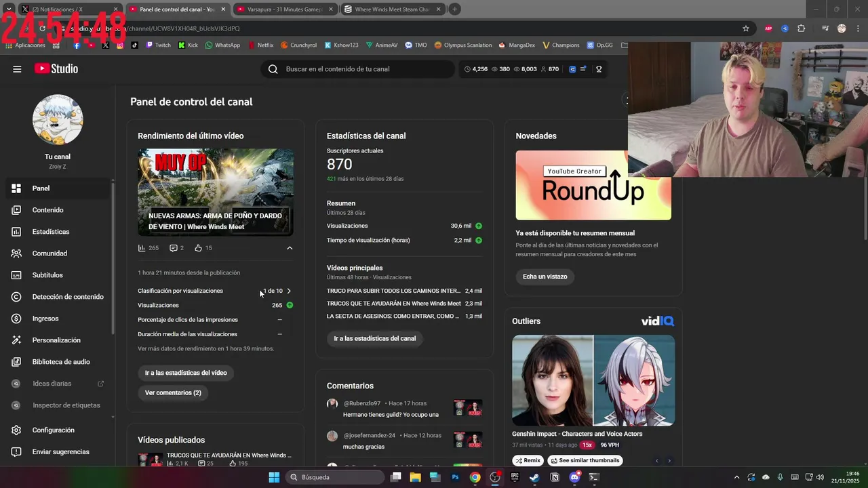Viewport: 868px width, 488px height.
Task: Open Genshin Impact outlier thumbnail
Action: coord(593,380)
